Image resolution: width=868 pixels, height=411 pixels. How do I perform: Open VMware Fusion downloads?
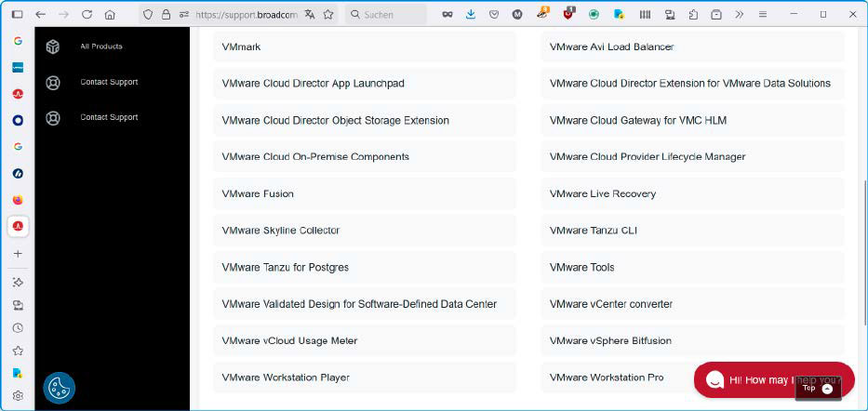pos(365,194)
